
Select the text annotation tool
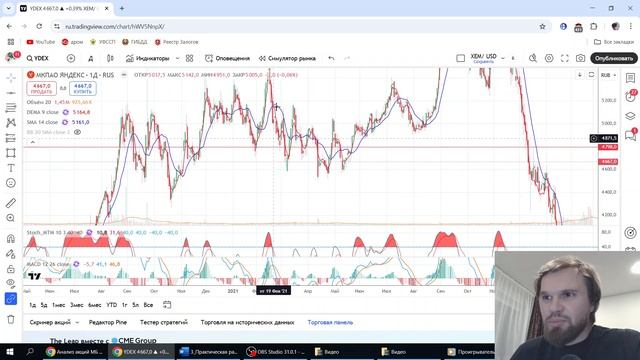point(11,168)
